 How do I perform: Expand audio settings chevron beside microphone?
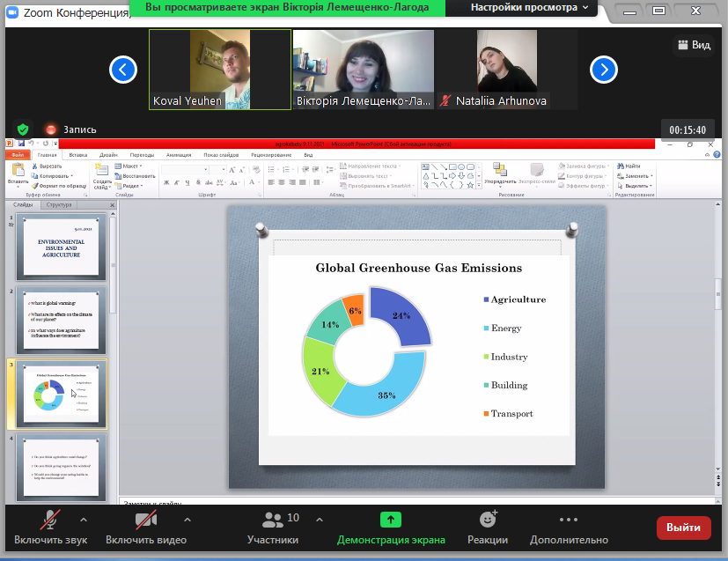pos(84,519)
